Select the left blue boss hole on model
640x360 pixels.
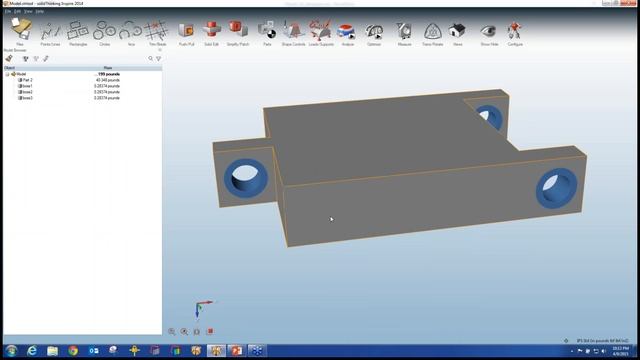click(x=246, y=178)
